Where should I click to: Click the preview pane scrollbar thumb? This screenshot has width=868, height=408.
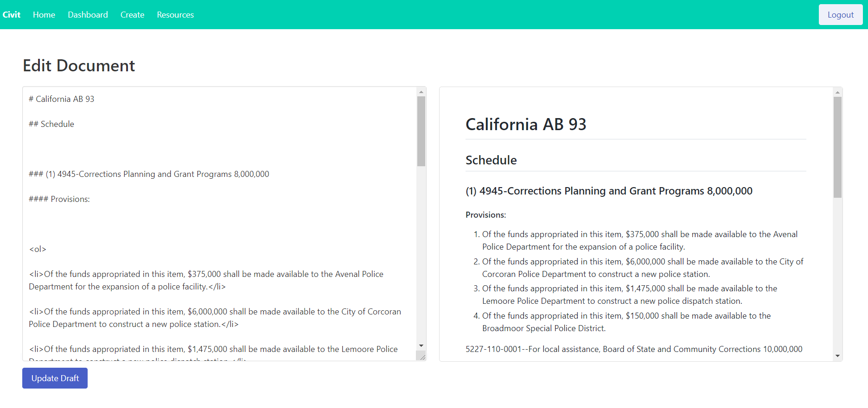point(837,147)
